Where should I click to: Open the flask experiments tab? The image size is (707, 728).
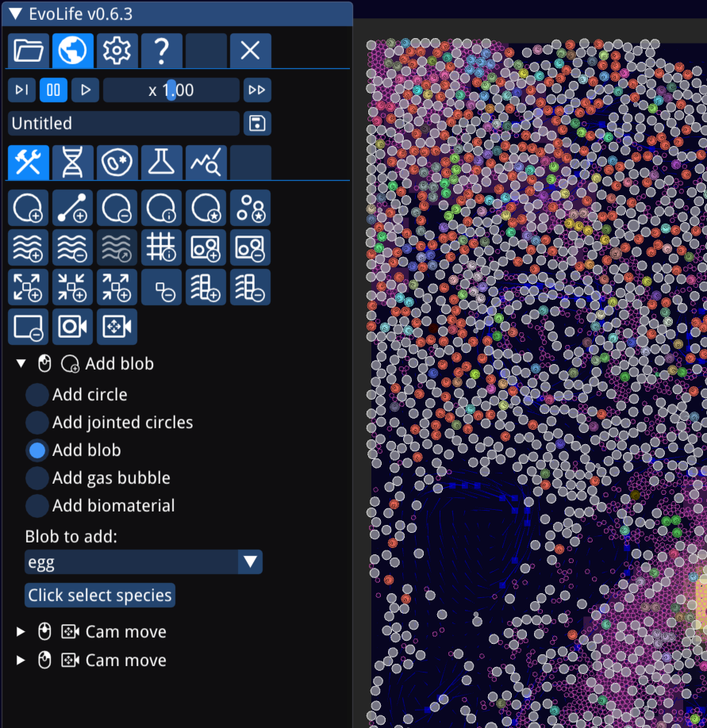coord(161,163)
